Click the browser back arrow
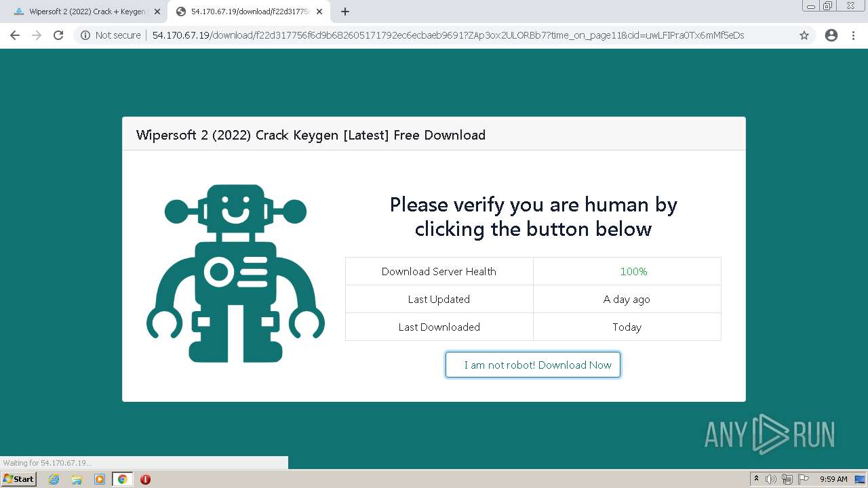This screenshot has width=868, height=488. click(x=15, y=35)
